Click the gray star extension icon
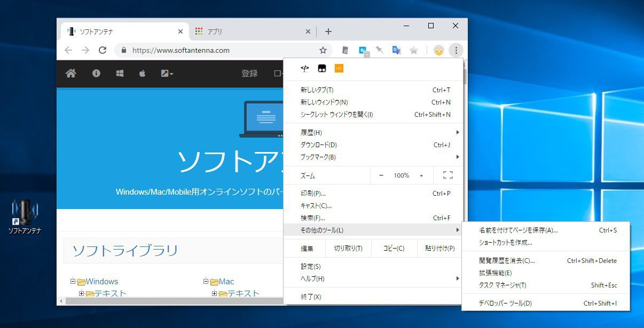 tap(414, 50)
